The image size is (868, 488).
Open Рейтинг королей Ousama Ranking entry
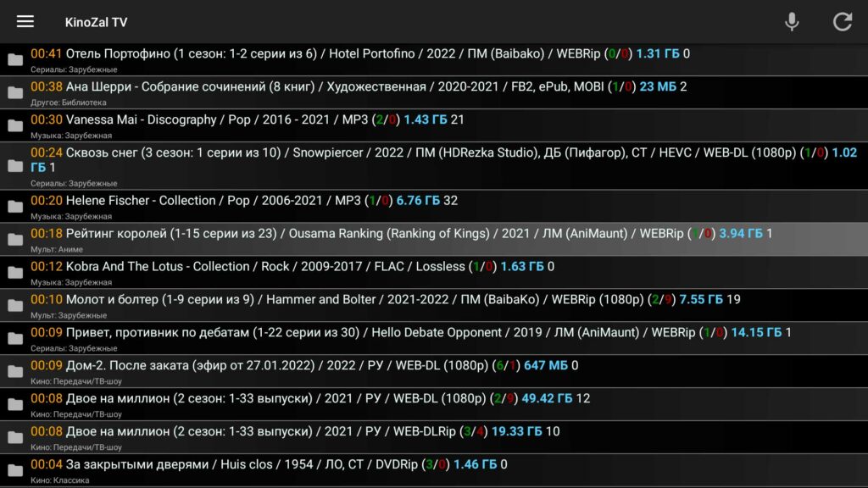point(434,239)
